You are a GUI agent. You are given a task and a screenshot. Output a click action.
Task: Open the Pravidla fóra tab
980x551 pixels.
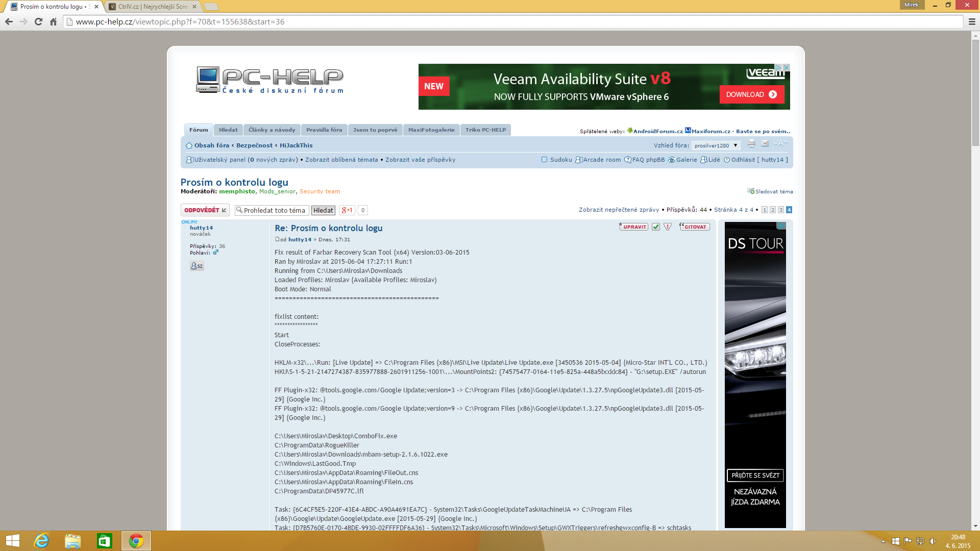324,130
